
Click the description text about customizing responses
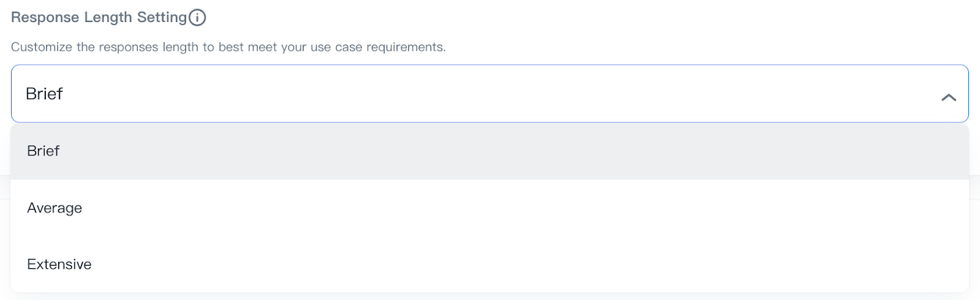tap(228, 47)
